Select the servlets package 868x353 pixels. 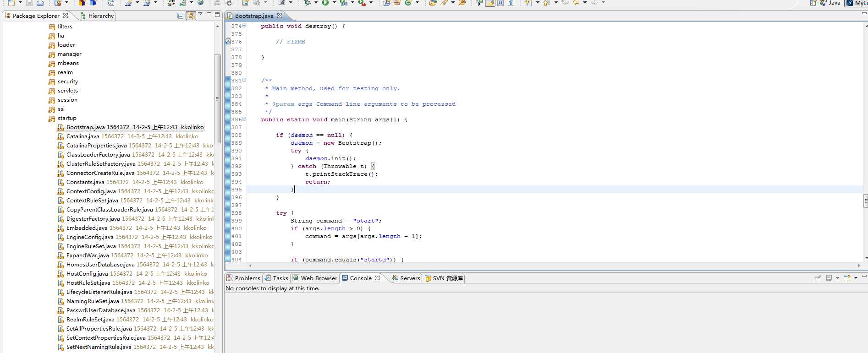coord(63,91)
